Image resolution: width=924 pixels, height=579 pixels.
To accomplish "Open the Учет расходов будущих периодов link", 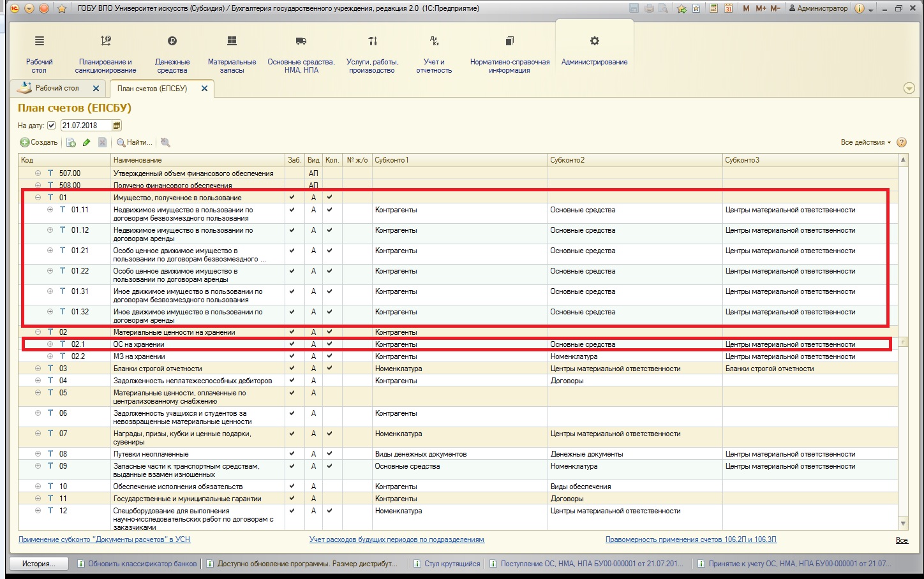I will click(x=396, y=539).
